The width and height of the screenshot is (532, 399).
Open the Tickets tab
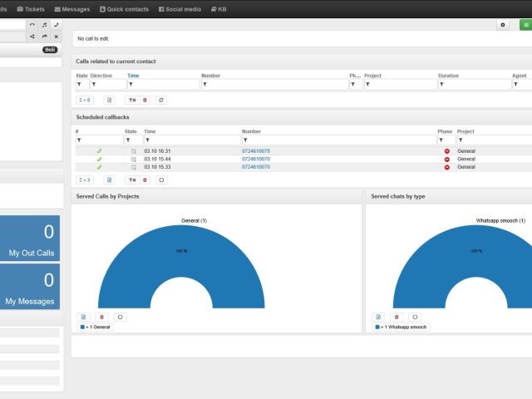[x=31, y=9]
